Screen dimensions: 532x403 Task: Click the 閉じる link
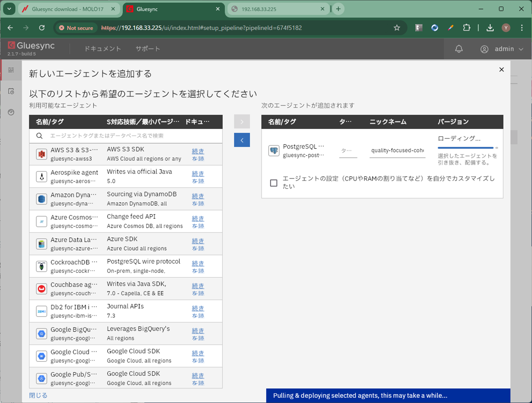point(38,395)
